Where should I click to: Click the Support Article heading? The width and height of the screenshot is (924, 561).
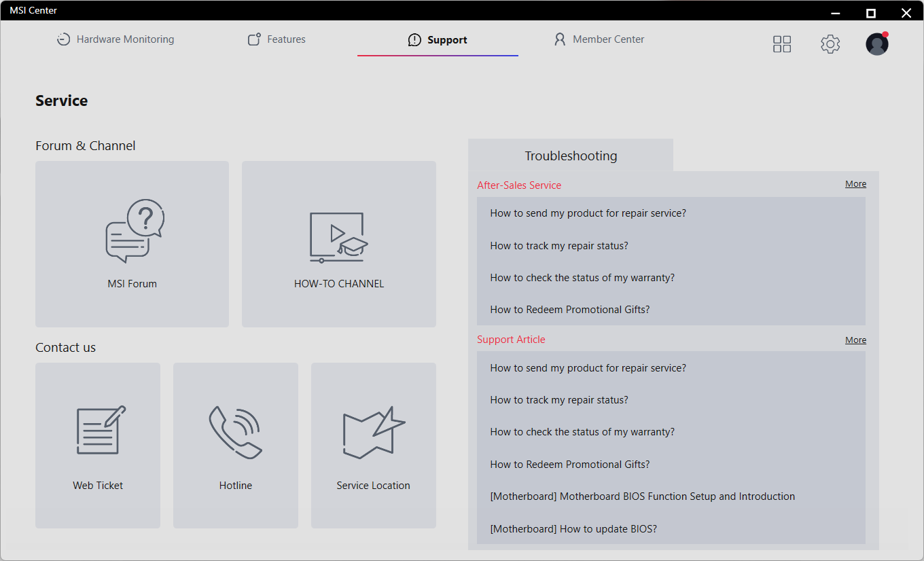(511, 340)
